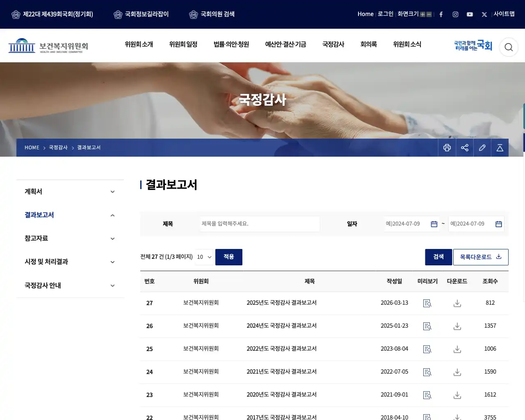Open the 국회의원 검색 link

coord(212,14)
